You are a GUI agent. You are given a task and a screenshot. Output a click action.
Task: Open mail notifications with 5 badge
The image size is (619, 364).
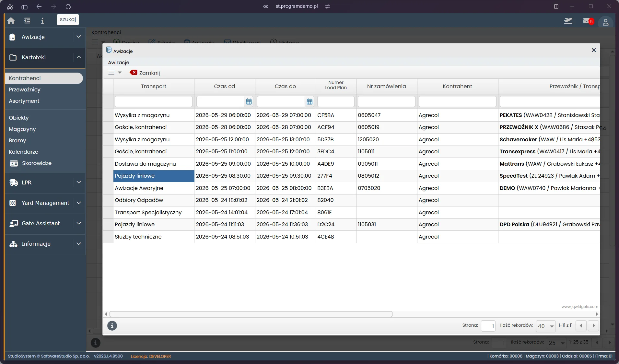click(x=588, y=21)
